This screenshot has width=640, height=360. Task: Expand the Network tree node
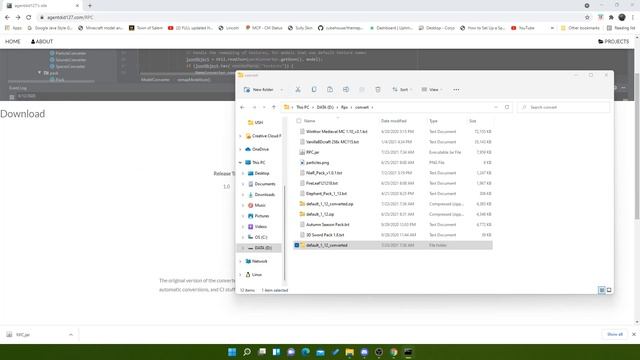240,261
